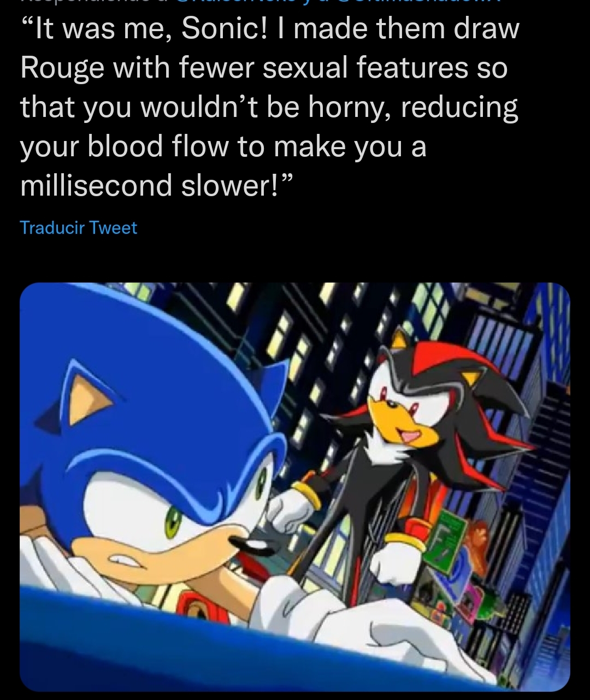Click the word "Rouge" in the tweet
This screenshot has height=700, width=590.
pyautogui.click(x=62, y=68)
